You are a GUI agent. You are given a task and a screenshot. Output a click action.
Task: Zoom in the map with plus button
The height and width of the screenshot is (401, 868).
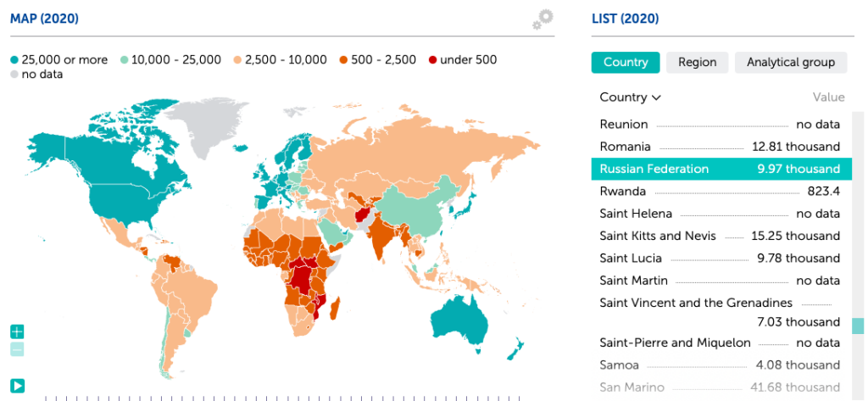17,331
